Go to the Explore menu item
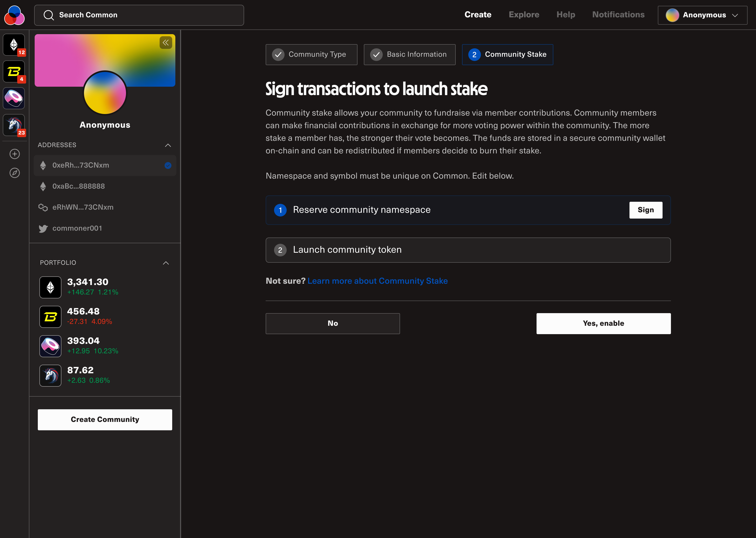 524,14
